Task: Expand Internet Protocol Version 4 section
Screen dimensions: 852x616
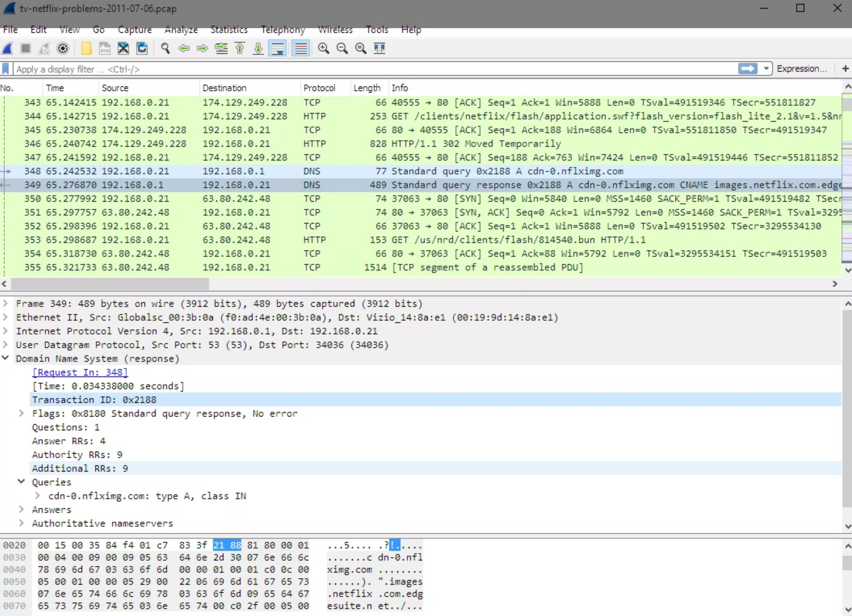Action: [x=5, y=331]
